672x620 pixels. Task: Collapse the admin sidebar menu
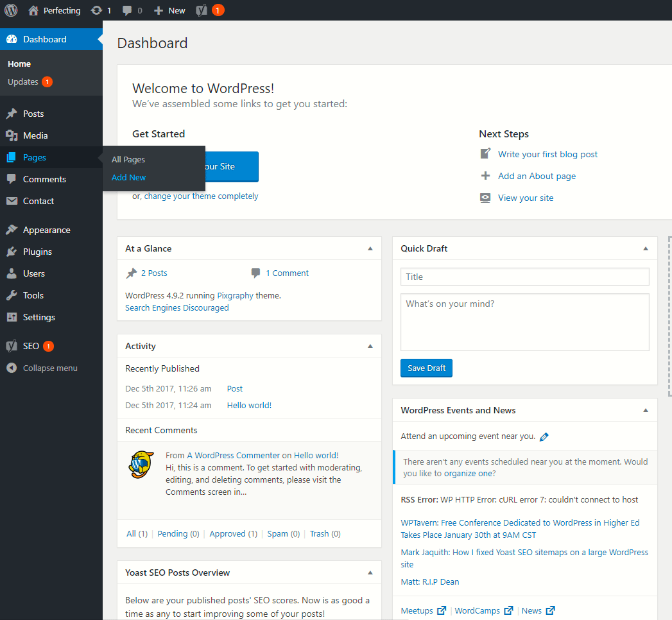click(49, 368)
